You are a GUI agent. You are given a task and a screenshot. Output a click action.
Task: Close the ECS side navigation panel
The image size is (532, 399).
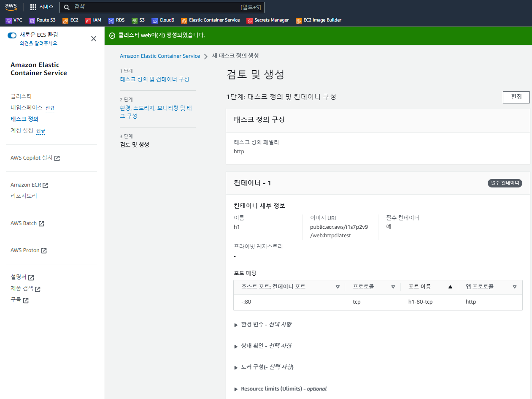point(94,38)
